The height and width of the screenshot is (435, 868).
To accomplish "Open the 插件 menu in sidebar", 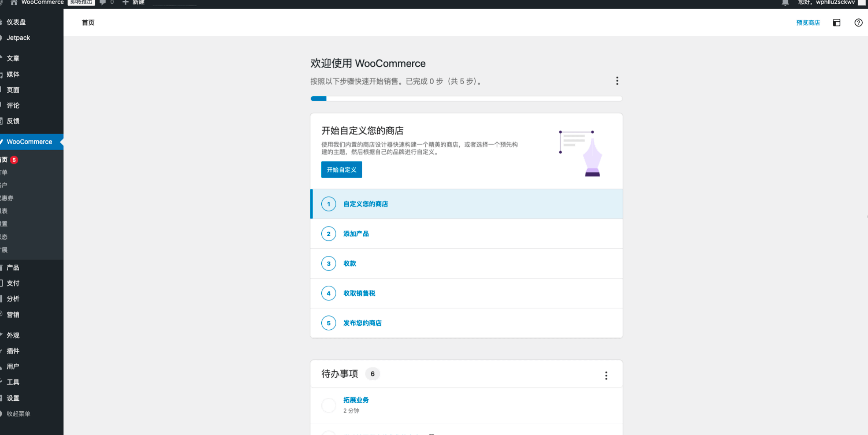I will coord(13,351).
